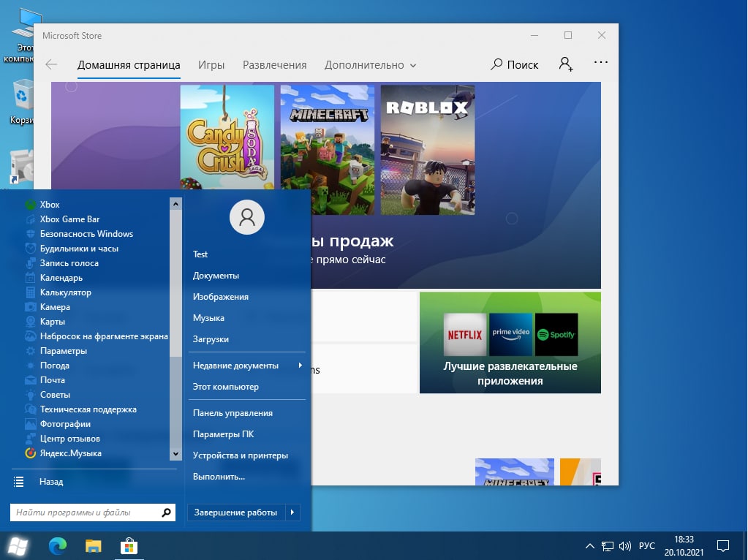The height and width of the screenshot is (560, 748).
Task: Click Test user name entry
Action: pyautogui.click(x=200, y=254)
